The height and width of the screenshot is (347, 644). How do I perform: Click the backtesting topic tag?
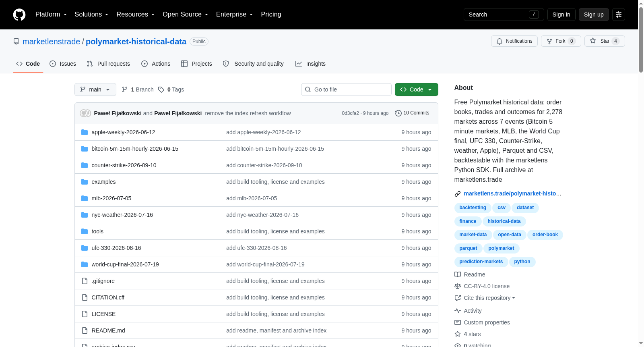(x=473, y=208)
